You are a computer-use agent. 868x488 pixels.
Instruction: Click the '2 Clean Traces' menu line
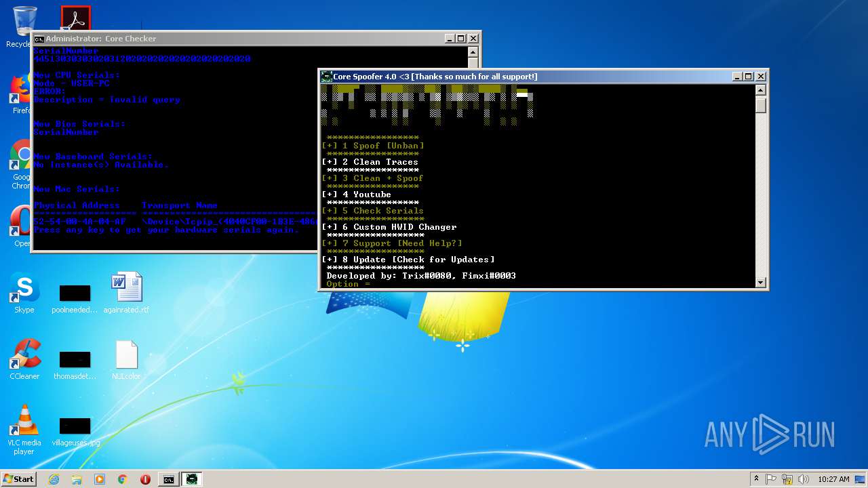click(370, 162)
